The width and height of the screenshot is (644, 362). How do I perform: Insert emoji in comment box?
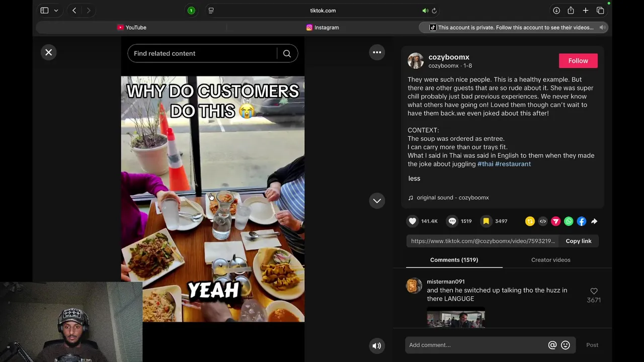(x=566, y=345)
